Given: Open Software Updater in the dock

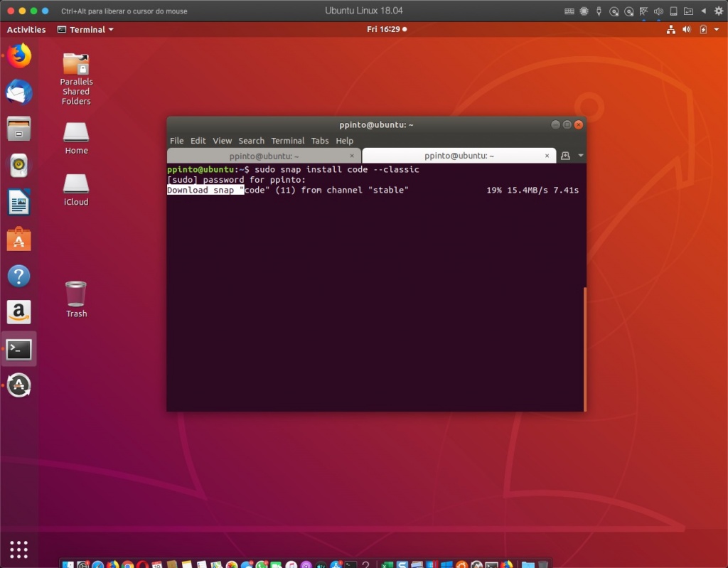Looking at the screenshot, I should click(19, 385).
